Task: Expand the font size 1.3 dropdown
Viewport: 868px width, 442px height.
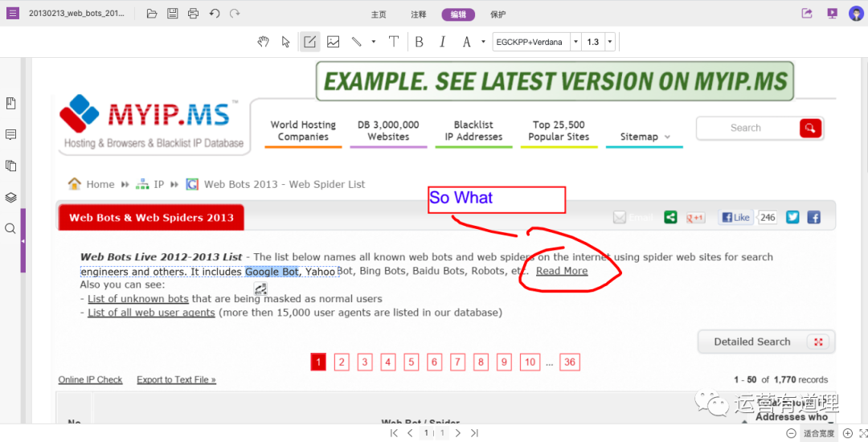Action: click(610, 42)
